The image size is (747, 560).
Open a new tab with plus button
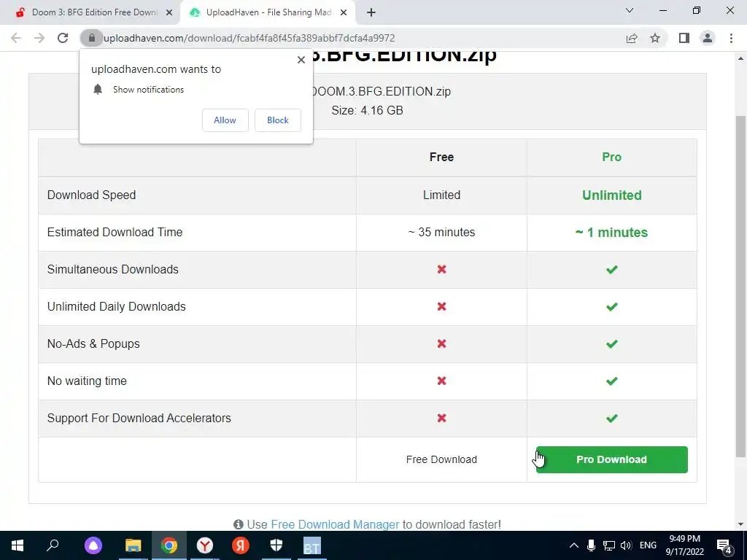(371, 12)
